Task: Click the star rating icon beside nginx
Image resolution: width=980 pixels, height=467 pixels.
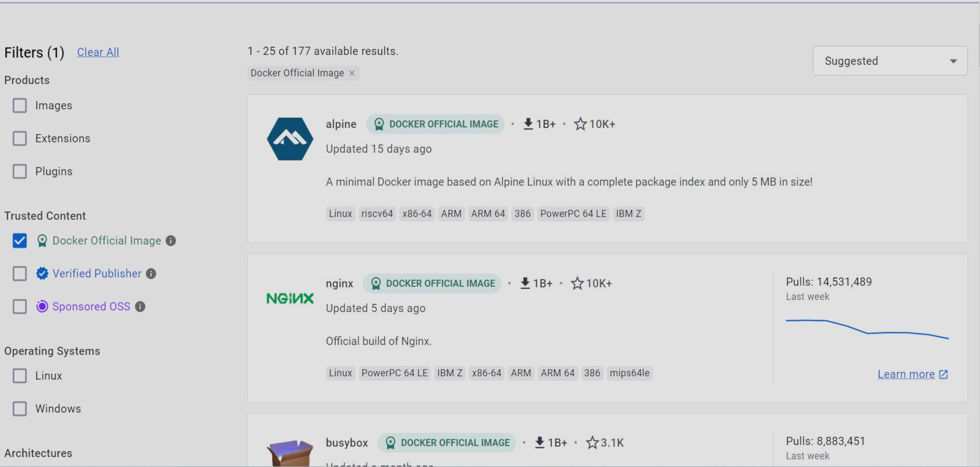Action: [577, 283]
